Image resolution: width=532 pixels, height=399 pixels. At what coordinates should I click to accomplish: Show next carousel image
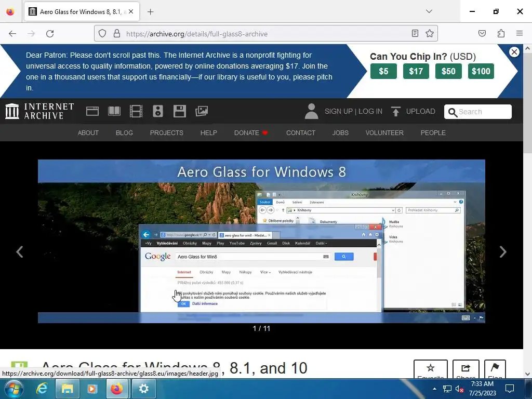click(503, 252)
